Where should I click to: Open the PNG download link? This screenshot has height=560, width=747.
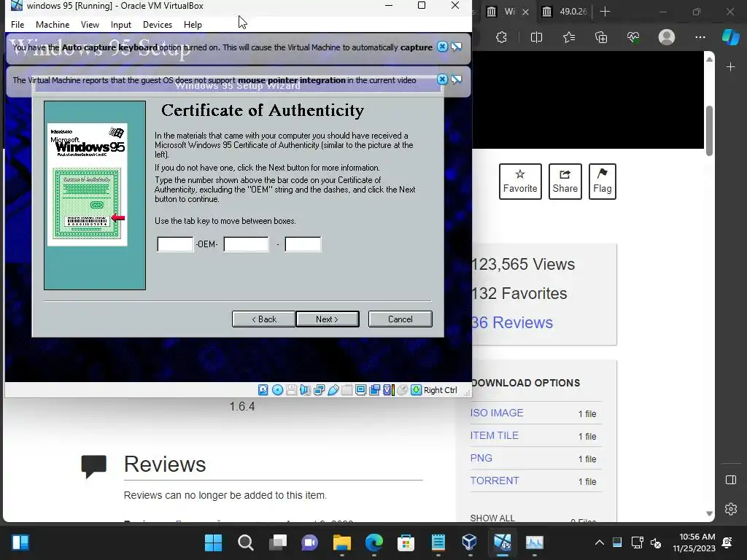(x=481, y=458)
